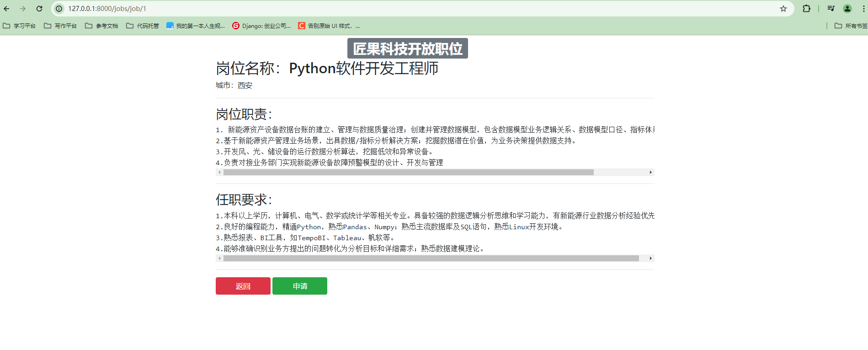The height and width of the screenshot is (350, 868).
Task: Open the 写作平台 bookmark folder
Action: (x=60, y=26)
